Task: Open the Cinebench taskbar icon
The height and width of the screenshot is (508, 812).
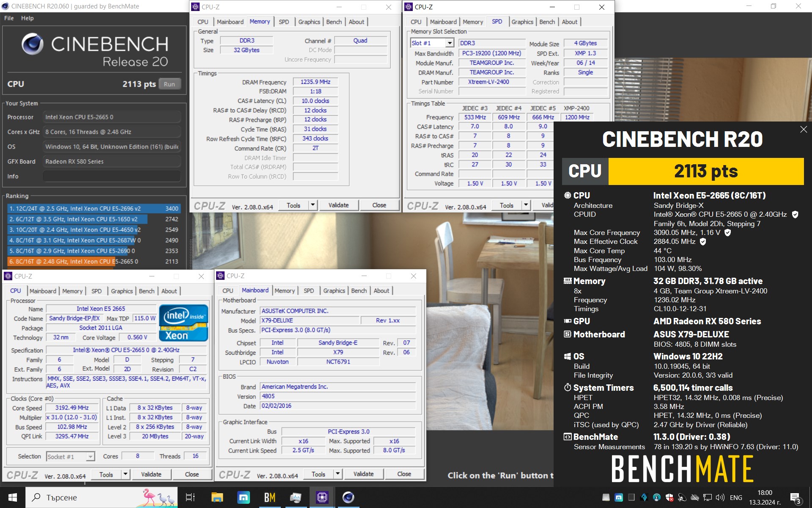Action: [348, 497]
